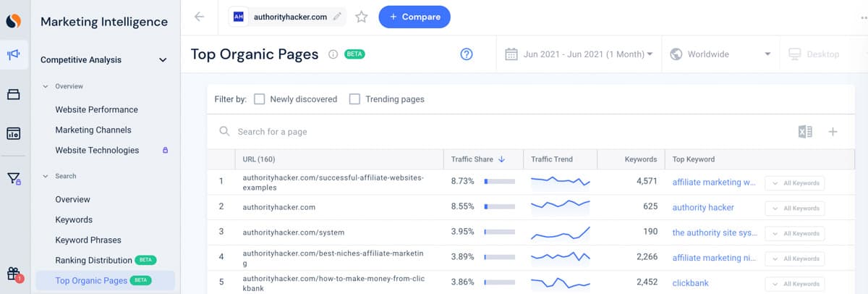This screenshot has width=868, height=294.
Task: Open the Worldwide country dropdown
Action: (720, 54)
